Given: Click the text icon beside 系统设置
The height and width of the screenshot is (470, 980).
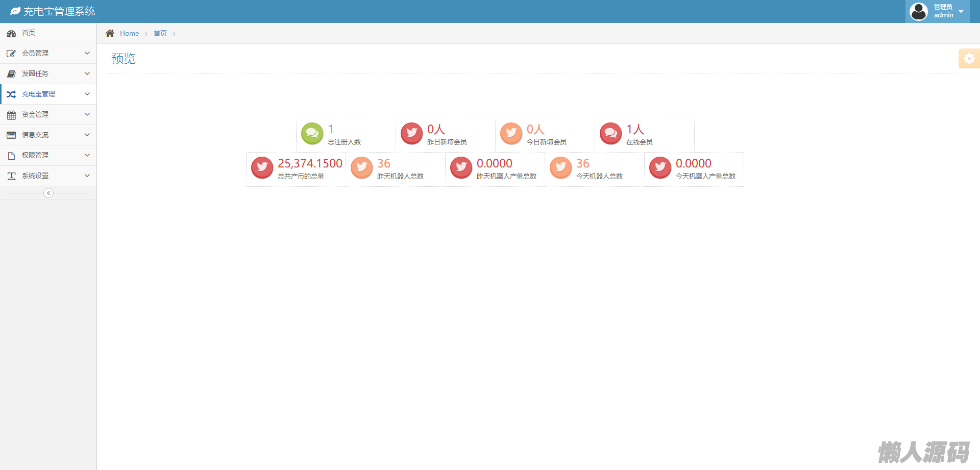Looking at the screenshot, I should coord(11,176).
